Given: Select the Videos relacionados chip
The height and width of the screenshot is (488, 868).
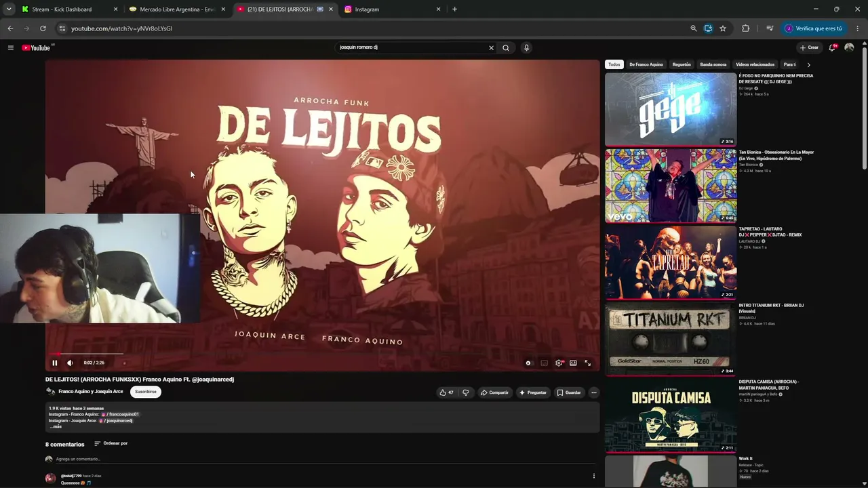Looking at the screenshot, I should tap(755, 64).
